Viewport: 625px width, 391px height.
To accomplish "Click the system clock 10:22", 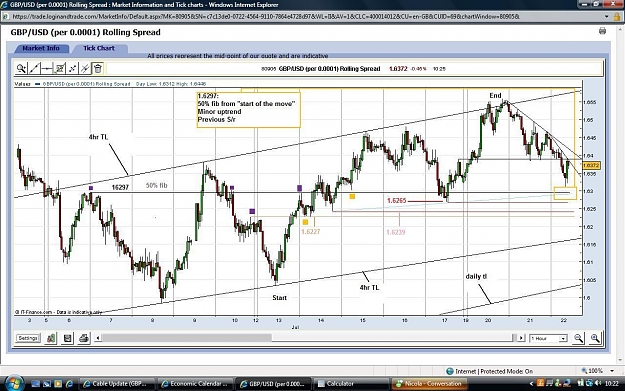I will point(613,383).
